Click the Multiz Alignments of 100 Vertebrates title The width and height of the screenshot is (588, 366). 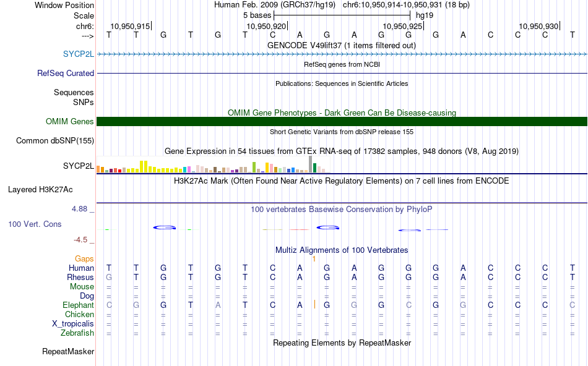point(342,250)
